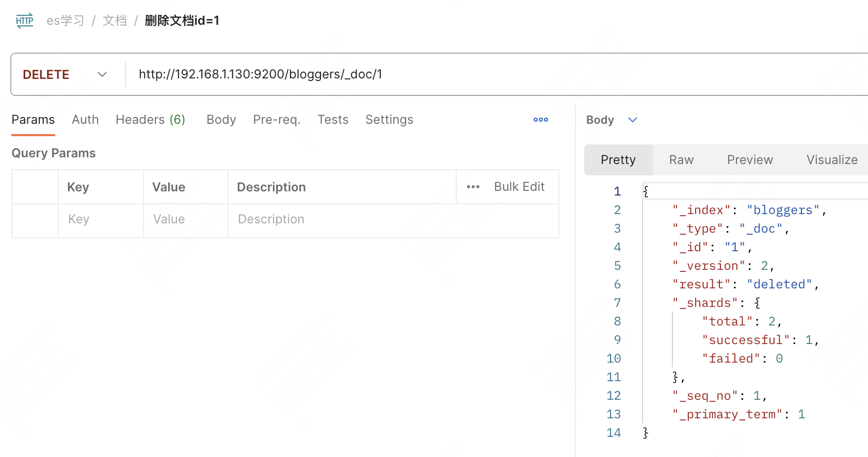Open the Pre-req. tab

(277, 120)
